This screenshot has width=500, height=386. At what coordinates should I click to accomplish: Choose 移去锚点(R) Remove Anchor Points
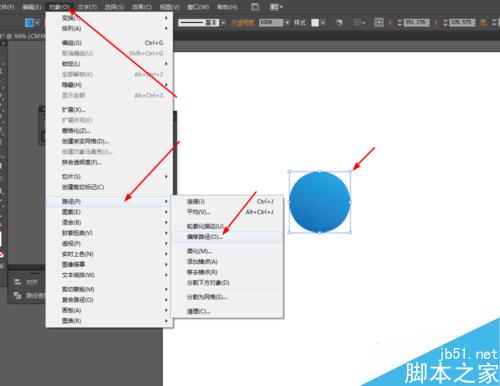(x=227, y=272)
